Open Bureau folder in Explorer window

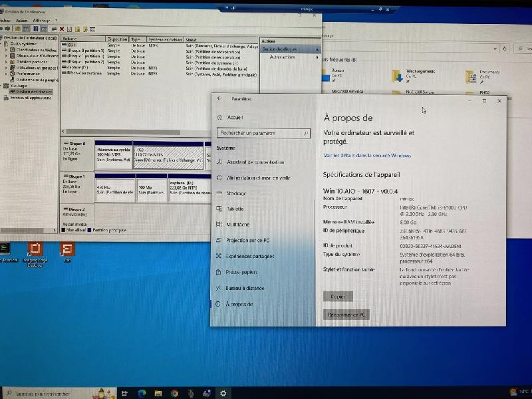pyautogui.click(x=332, y=76)
